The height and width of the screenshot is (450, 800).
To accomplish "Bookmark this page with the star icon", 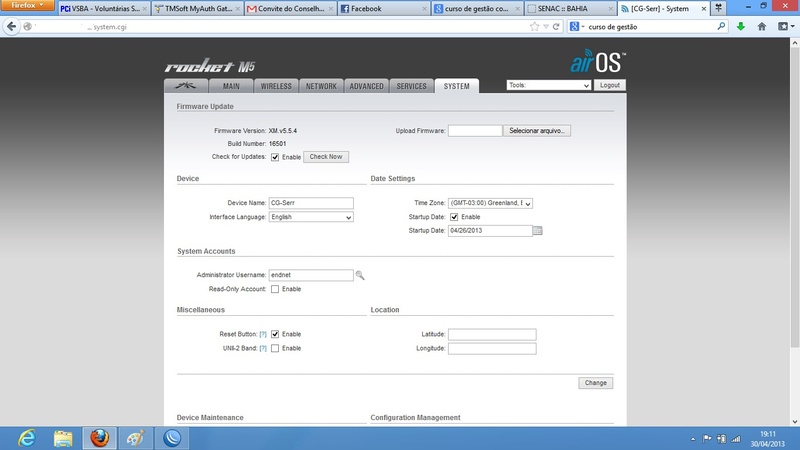I will (534, 27).
